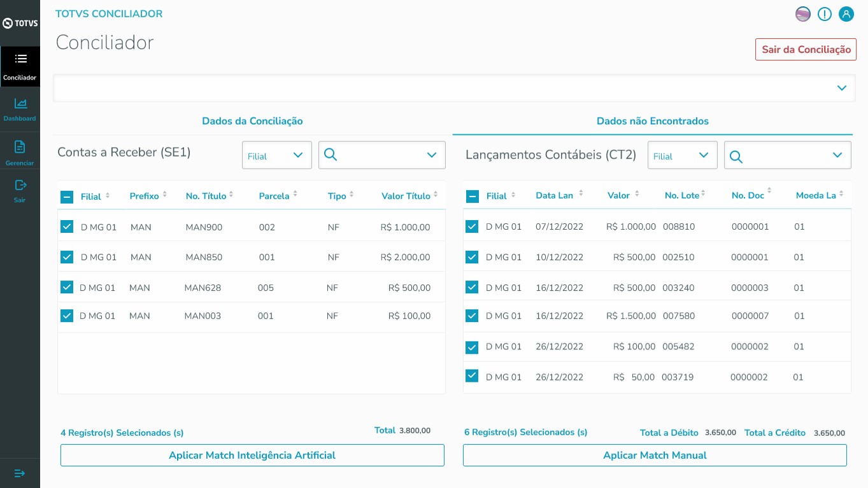Sort Contas a Receber by Valor Título

[436, 196]
